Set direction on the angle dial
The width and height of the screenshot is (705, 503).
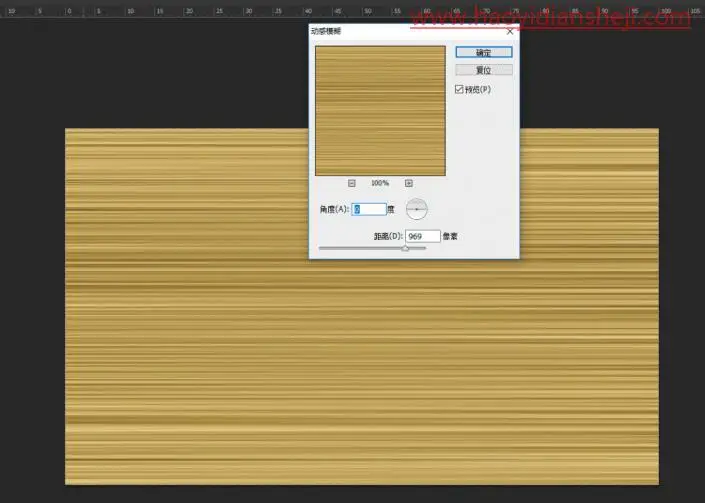click(x=416, y=209)
